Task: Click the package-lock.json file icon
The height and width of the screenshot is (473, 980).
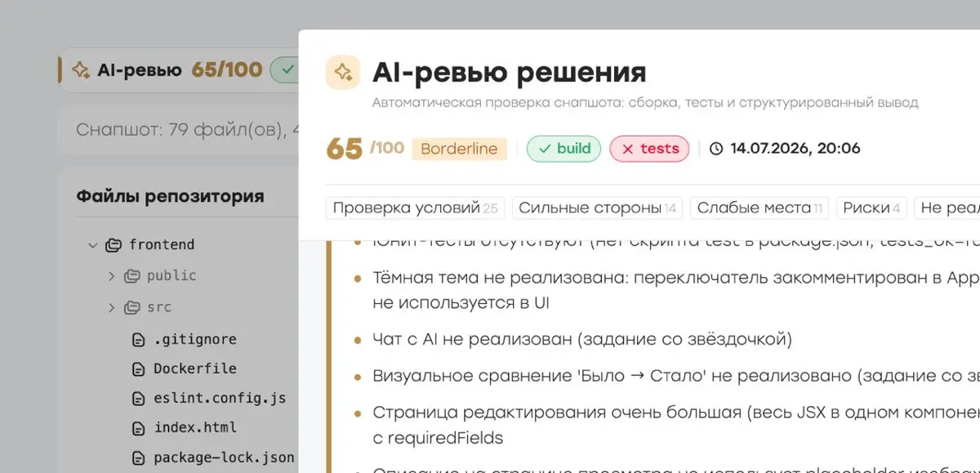Action: 139,458
